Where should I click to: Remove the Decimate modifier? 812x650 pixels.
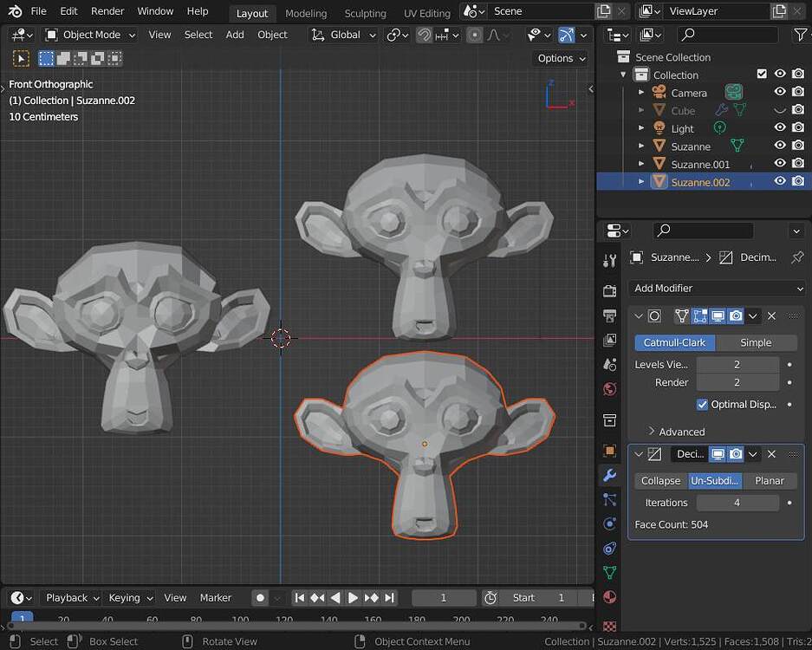tap(771, 454)
